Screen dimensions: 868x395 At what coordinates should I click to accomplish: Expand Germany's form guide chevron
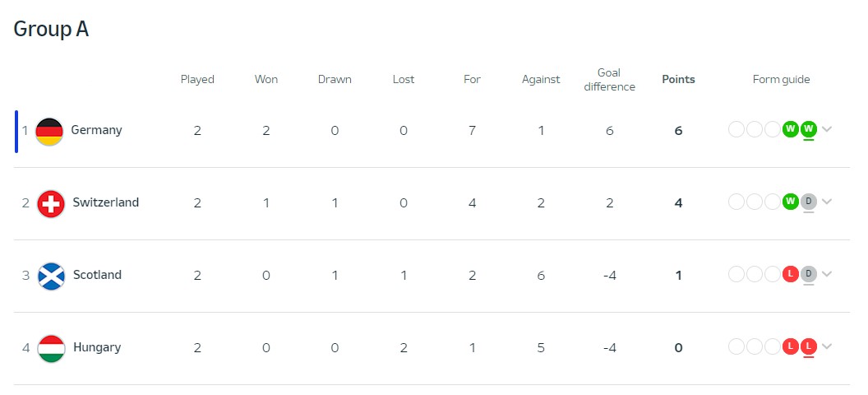coord(827,130)
